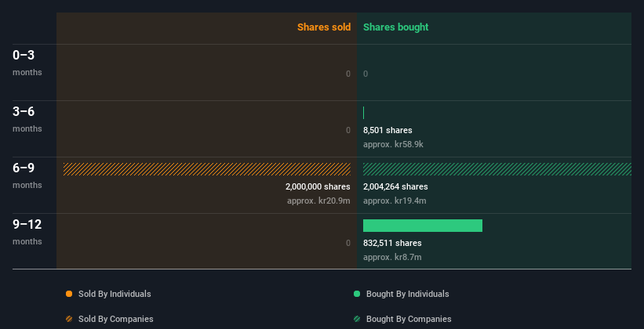Click the orange hatched 6–9 months sold bar

(x=207, y=169)
